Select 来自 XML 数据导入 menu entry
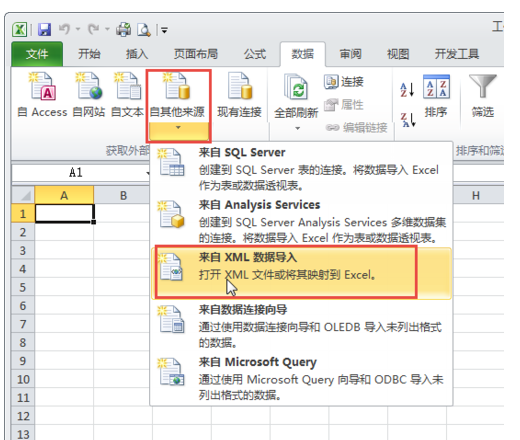Viewport: 520px width, 440px height. [302, 273]
